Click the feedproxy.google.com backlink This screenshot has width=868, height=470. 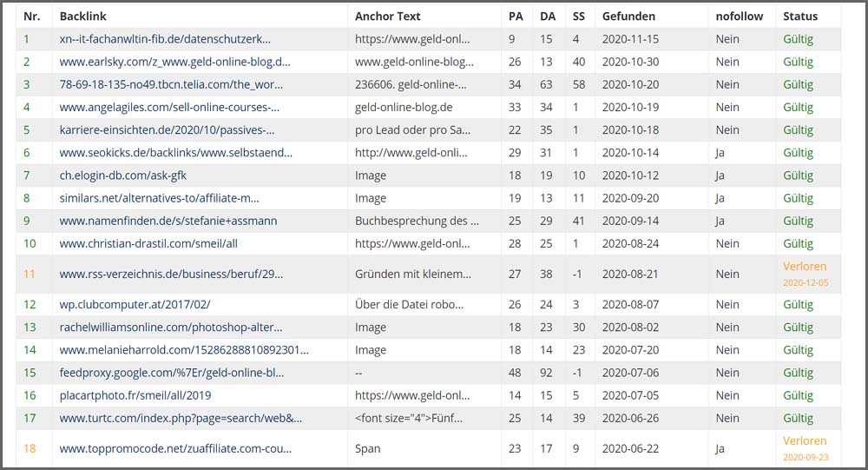click(x=172, y=373)
